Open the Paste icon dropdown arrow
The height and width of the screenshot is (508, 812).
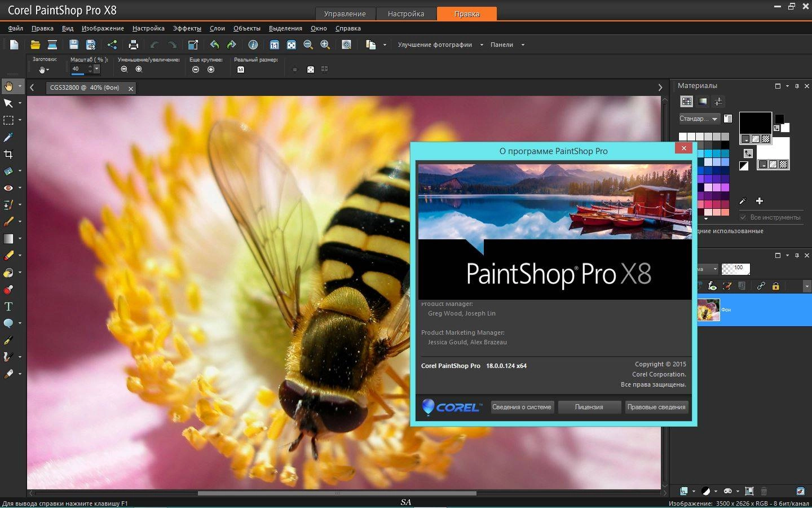tap(385, 45)
